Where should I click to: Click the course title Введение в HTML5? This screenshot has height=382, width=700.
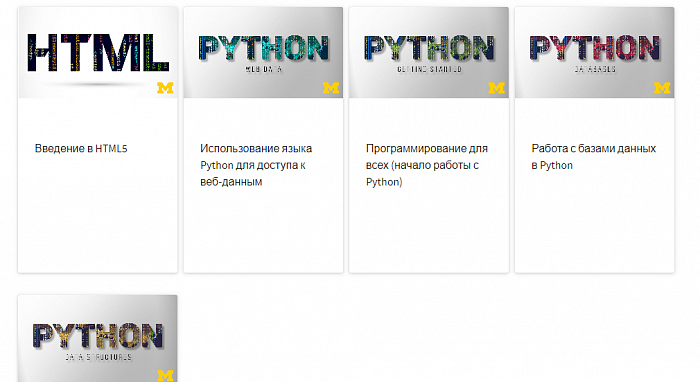[x=81, y=149]
